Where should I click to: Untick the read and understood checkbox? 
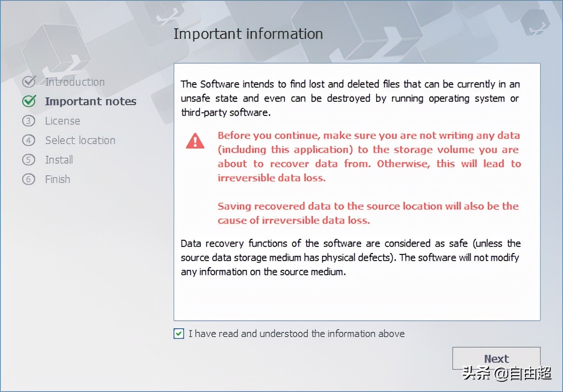pyautogui.click(x=179, y=334)
